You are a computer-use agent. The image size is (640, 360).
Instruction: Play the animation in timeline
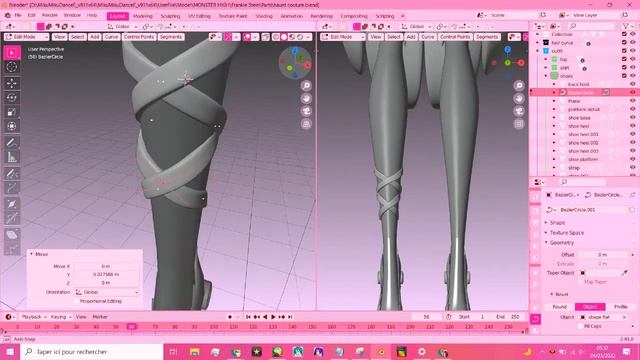(273, 317)
